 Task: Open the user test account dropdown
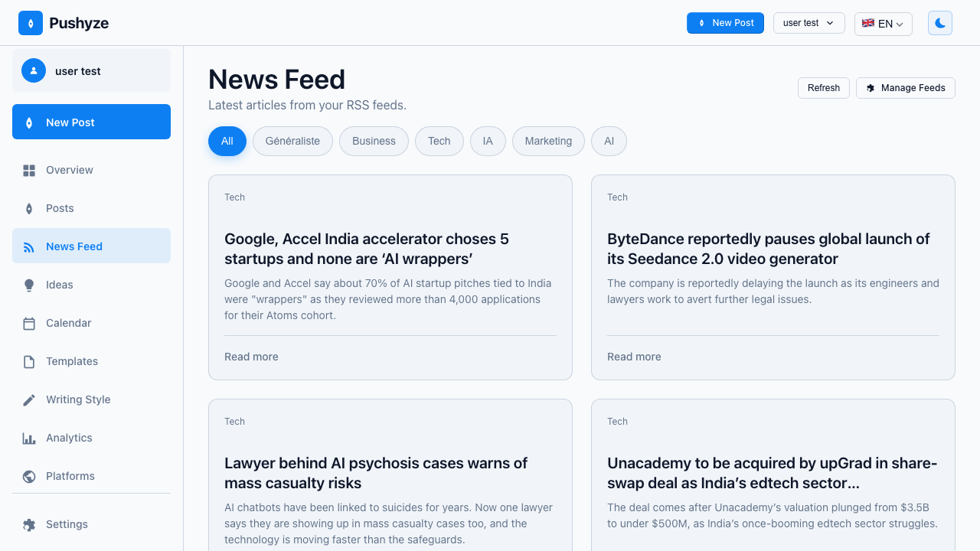click(x=808, y=23)
